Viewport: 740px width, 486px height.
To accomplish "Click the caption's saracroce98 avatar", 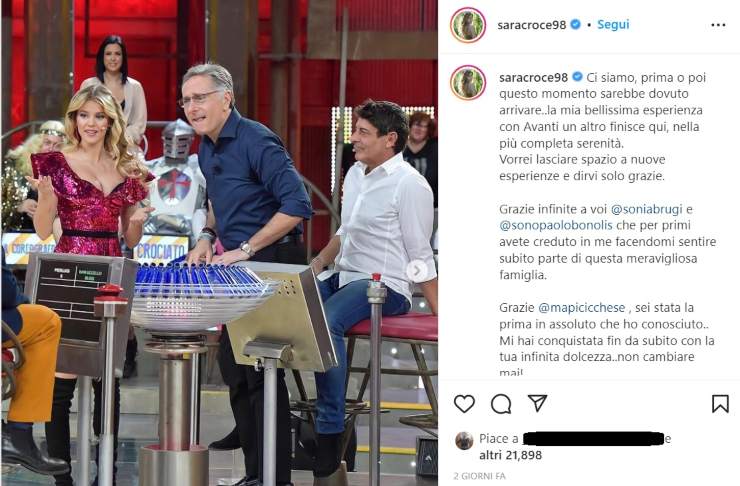I will [x=468, y=83].
